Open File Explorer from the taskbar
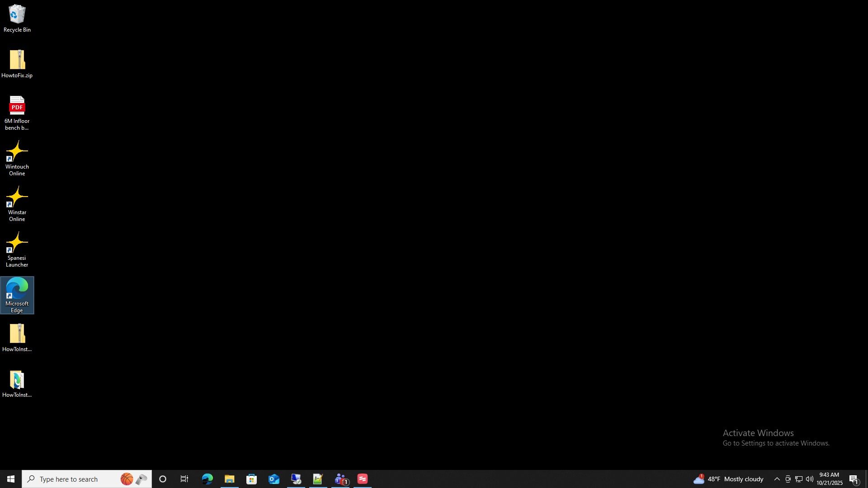The height and width of the screenshot is (488, 868). (x=229, y=479)
